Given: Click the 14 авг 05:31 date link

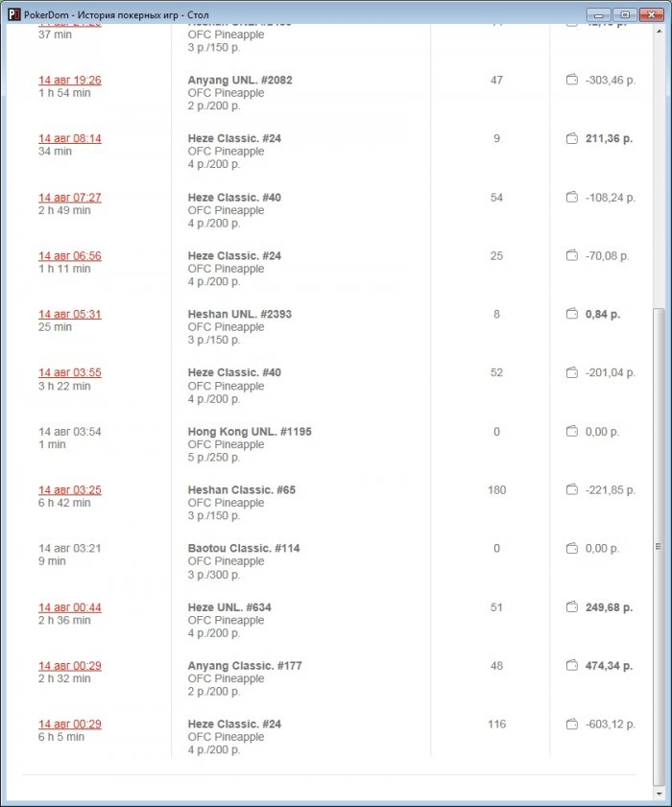Looking at the screenshot, I should pos(70,315).
